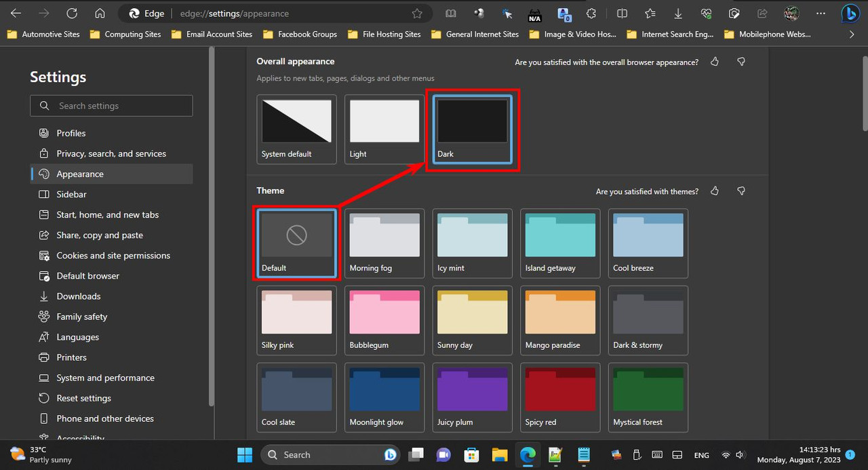Open Facebook Groups bookmark folder
The width and height of the screenshot is (868, 470).
[300, 34]
